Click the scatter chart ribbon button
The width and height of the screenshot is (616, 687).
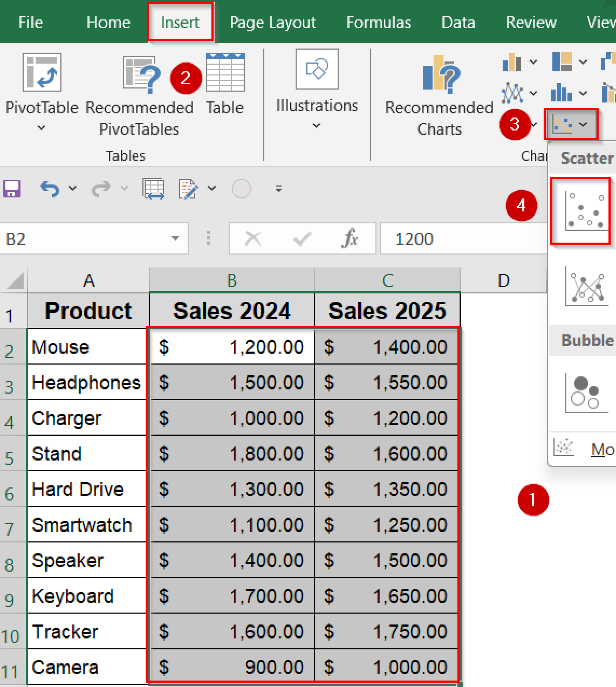tap(571, 124)
